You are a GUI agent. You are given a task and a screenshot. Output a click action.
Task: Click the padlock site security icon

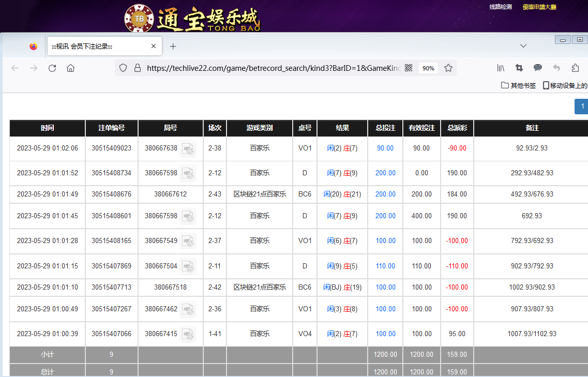[138, 68]
